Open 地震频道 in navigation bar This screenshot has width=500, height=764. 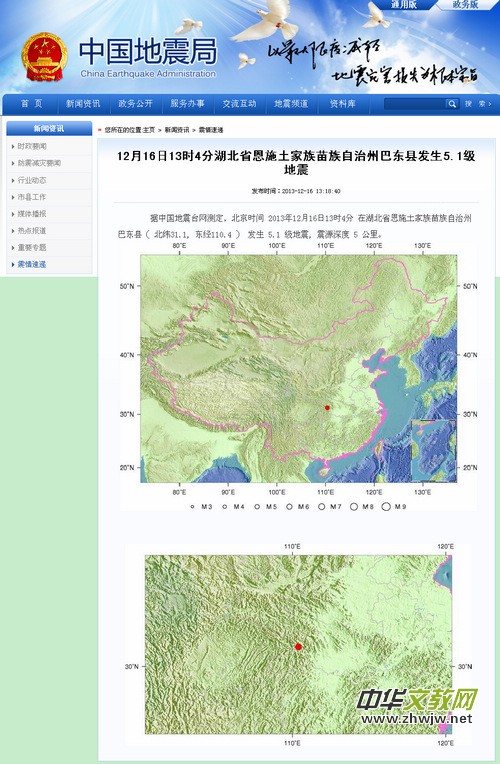coord(291,104)
